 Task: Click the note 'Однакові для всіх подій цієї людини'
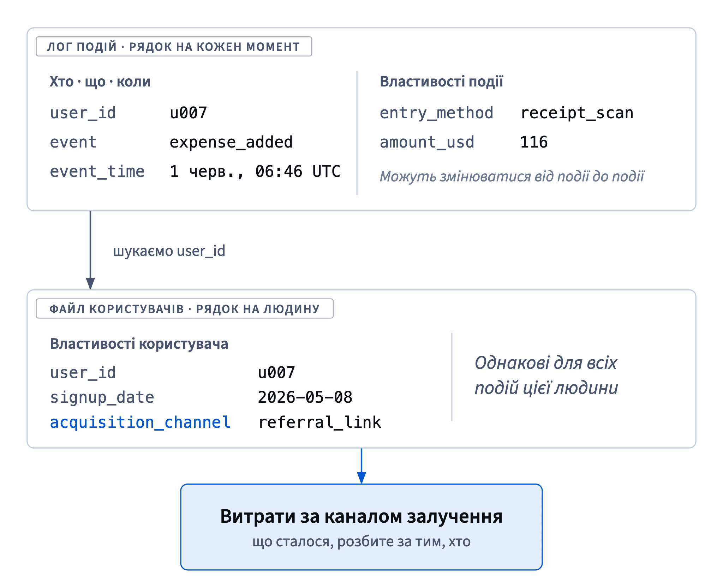click(546, 375)
